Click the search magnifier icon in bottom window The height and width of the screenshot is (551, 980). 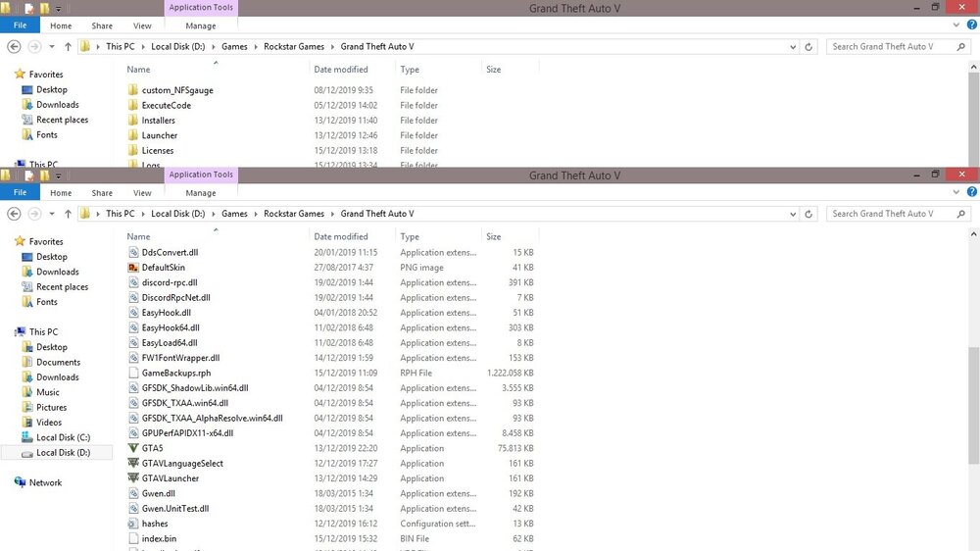(x=960, y=214)
